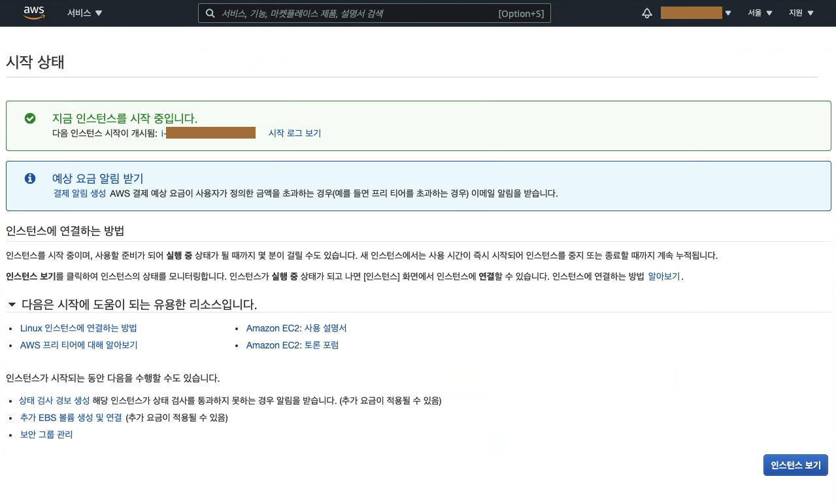Click 지금 인스턴스를 시작 중입니다 message
836x504 pixels.
[x=125, y=118]
